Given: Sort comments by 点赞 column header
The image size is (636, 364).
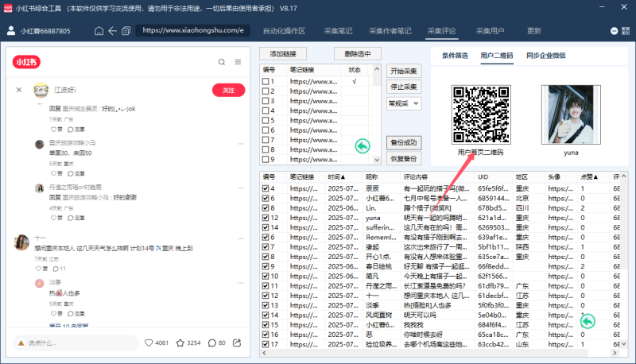Looking at the screenshot, I should tap(589, 177).
